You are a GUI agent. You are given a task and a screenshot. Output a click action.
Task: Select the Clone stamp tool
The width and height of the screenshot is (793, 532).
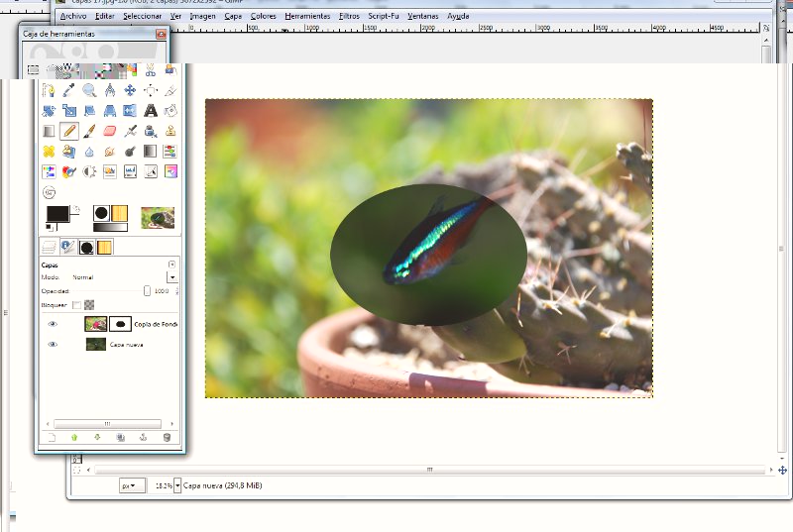(x=170, y=131)
